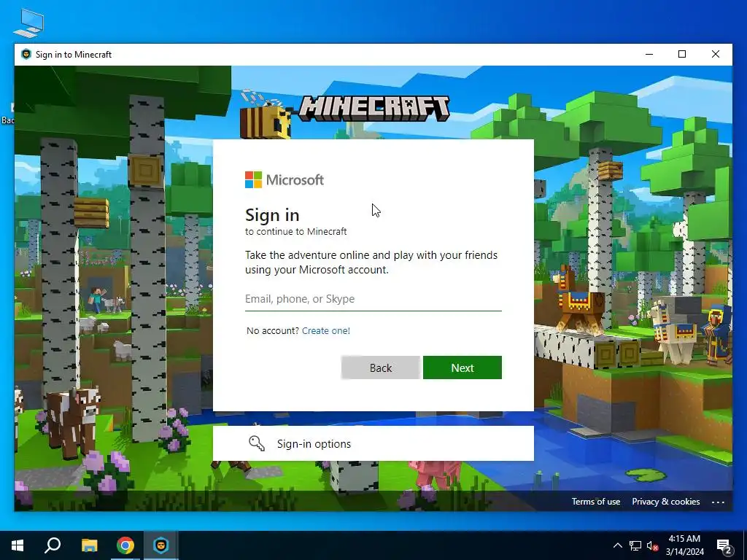Open the network status tray icon
Viewport: 747px width, 560px height.
(x=635, y=545)
